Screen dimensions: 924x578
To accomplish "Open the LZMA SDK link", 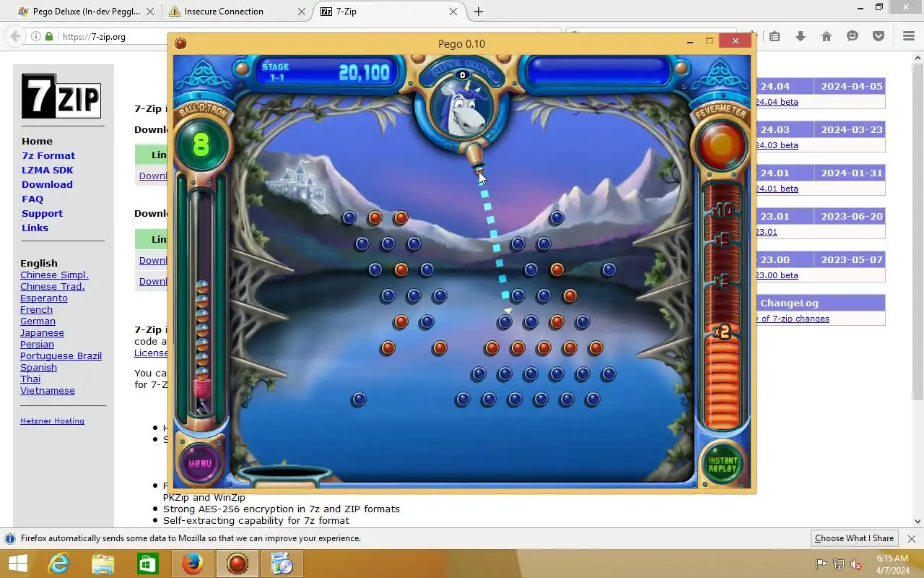I will (48, 170).
